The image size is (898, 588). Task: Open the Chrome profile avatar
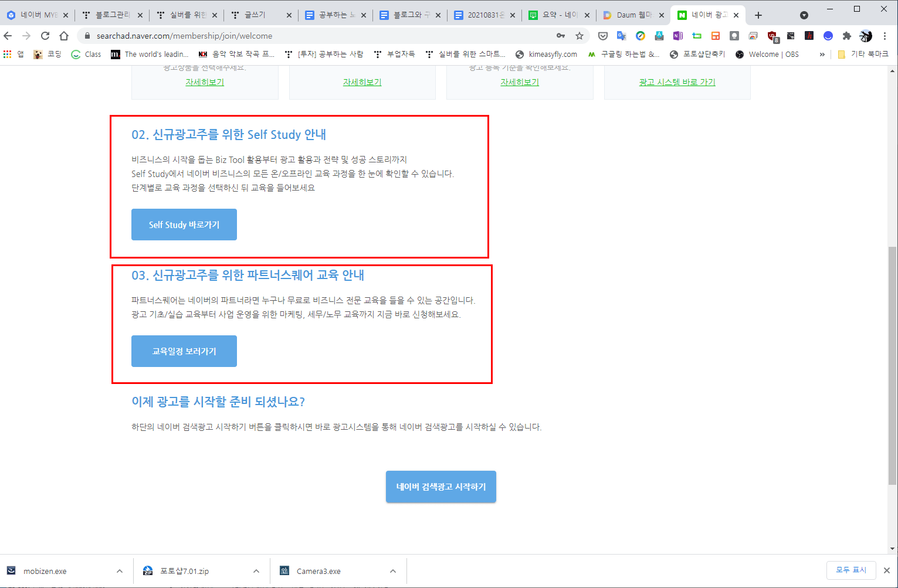[866, 36]
